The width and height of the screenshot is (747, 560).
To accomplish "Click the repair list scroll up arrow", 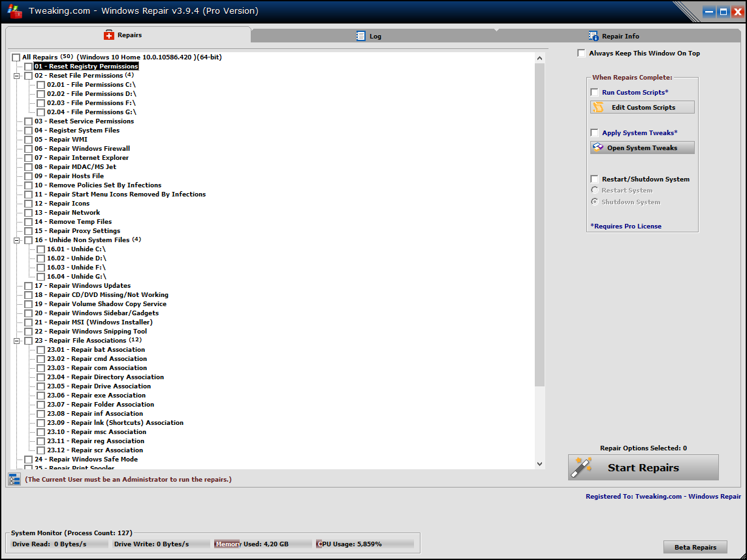I will coord(539,58).
